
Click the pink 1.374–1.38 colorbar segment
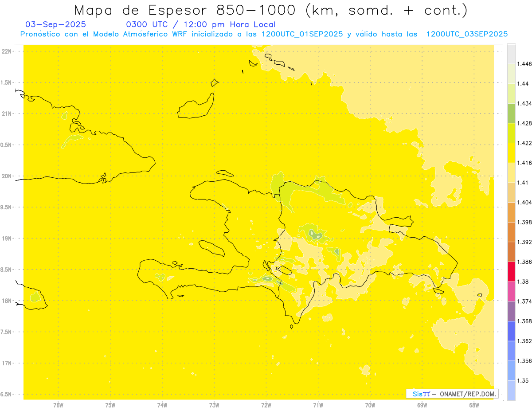[x=511, y=291]
